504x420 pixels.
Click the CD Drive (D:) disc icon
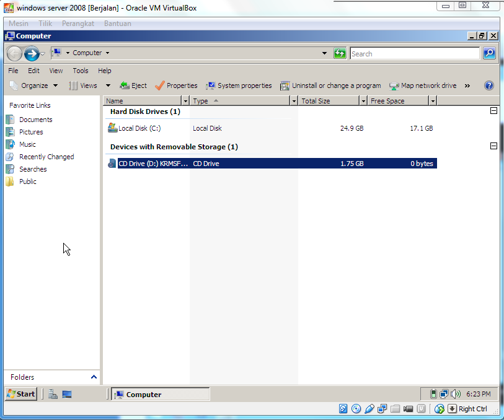(112, 164)
